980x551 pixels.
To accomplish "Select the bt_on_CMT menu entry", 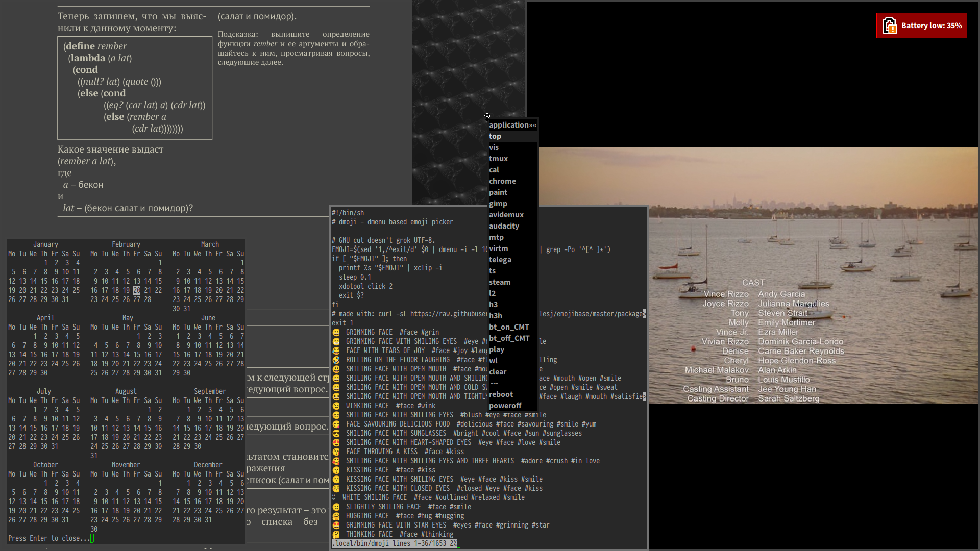I will (x=509, y=327).
